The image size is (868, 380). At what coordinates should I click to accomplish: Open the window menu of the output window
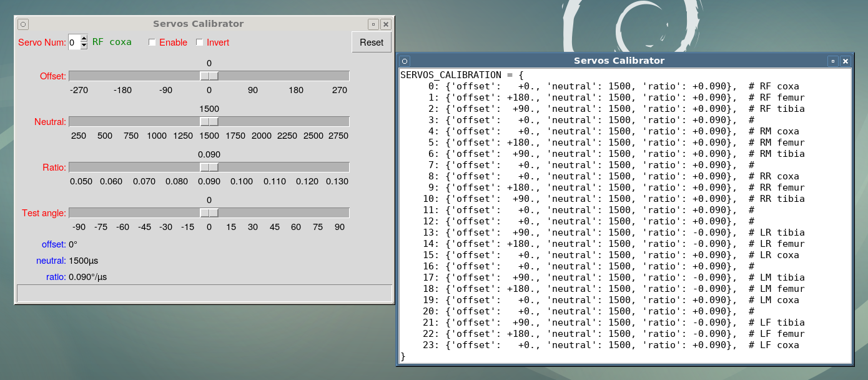coord(405,61)
